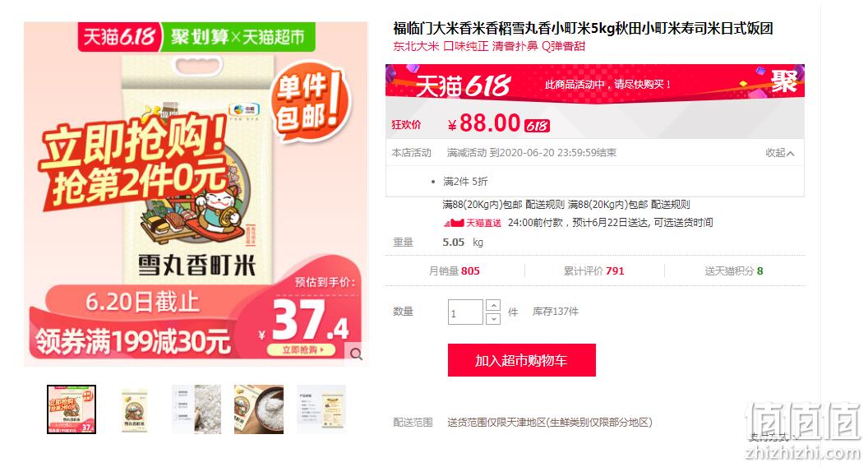View 月销量 805 sales figure
868x467 pixels.
(455, 270)
